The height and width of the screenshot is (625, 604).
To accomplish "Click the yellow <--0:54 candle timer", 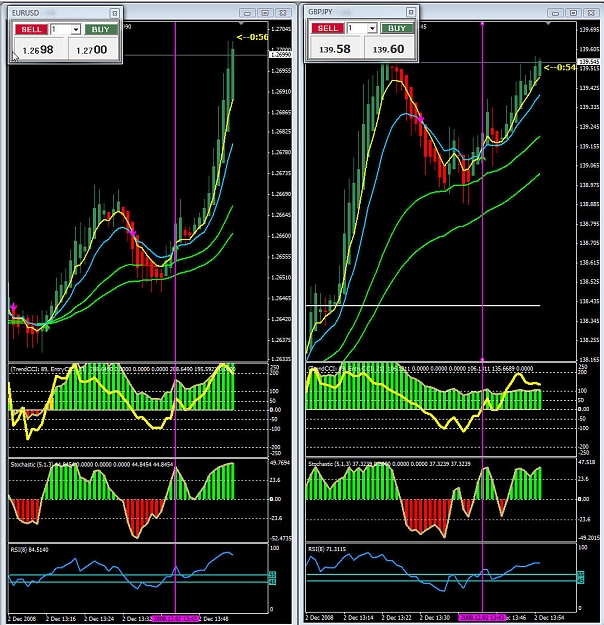I will click(x=560, y=67).
